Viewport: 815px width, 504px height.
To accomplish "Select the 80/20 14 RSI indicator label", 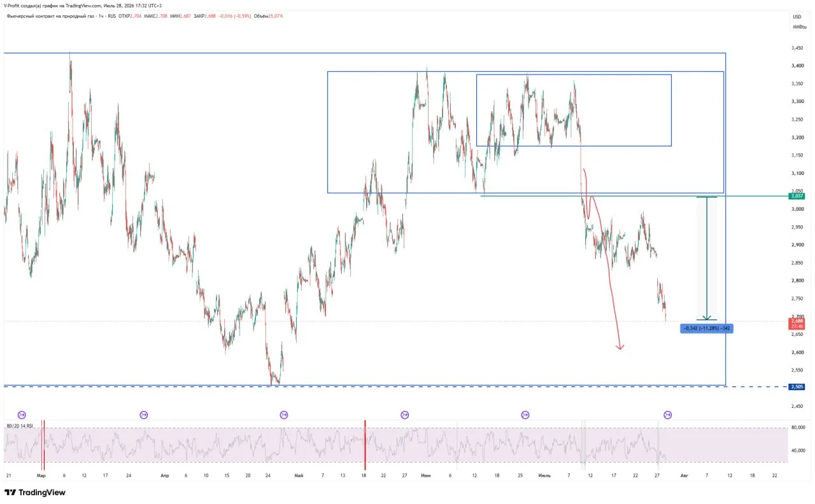I will point(20,426).
